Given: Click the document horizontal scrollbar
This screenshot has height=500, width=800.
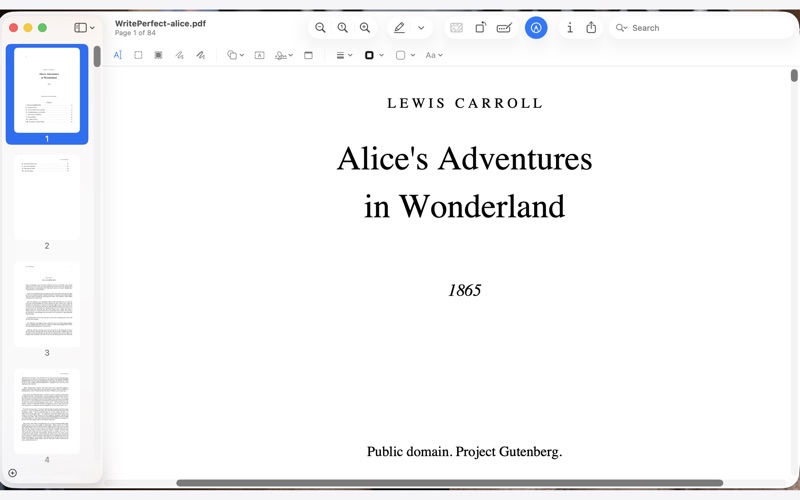Looking at the screenshot, I should pos(449,483).
